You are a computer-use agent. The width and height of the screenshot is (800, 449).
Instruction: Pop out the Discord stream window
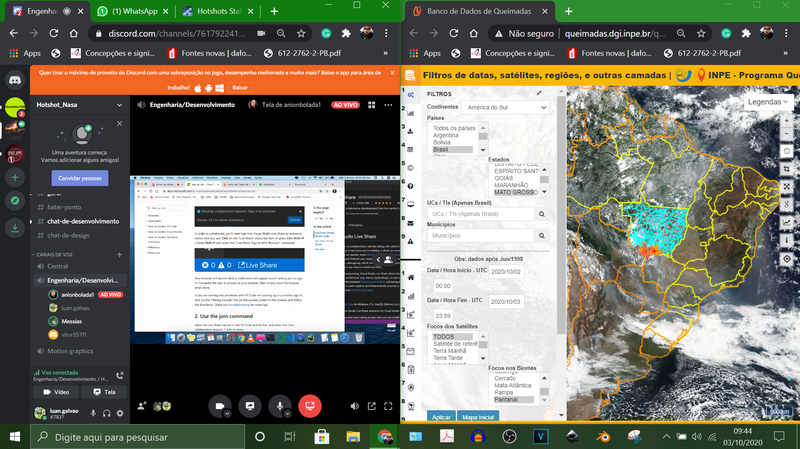[371, 406]
